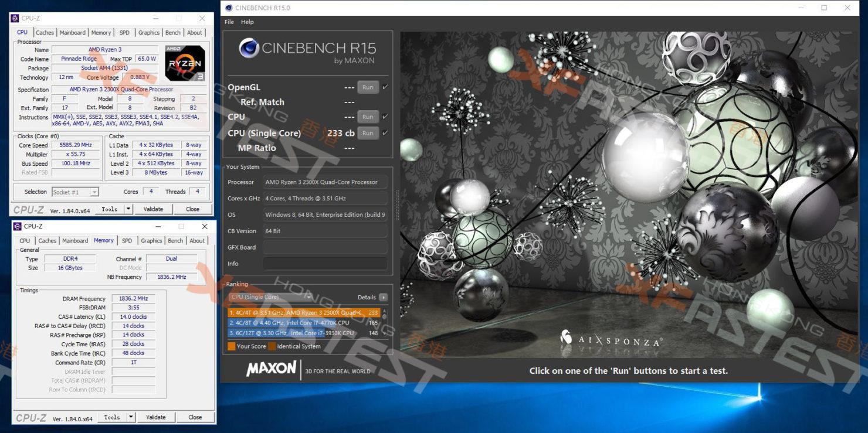The height and width of the screenshot is (433, 868).
Task: Select SPD tab in the lower CPU-Z window
Action: [x=127, y=241]
